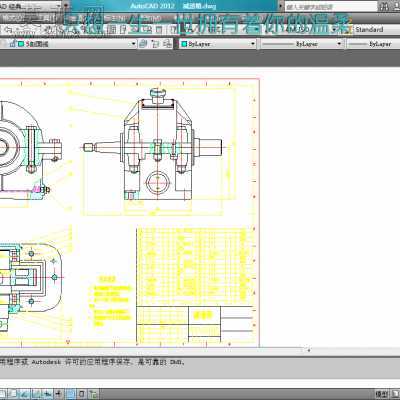Open the Standard text style dropdown
The width and height of the screenshot is (400, 400).
[376, 29]
